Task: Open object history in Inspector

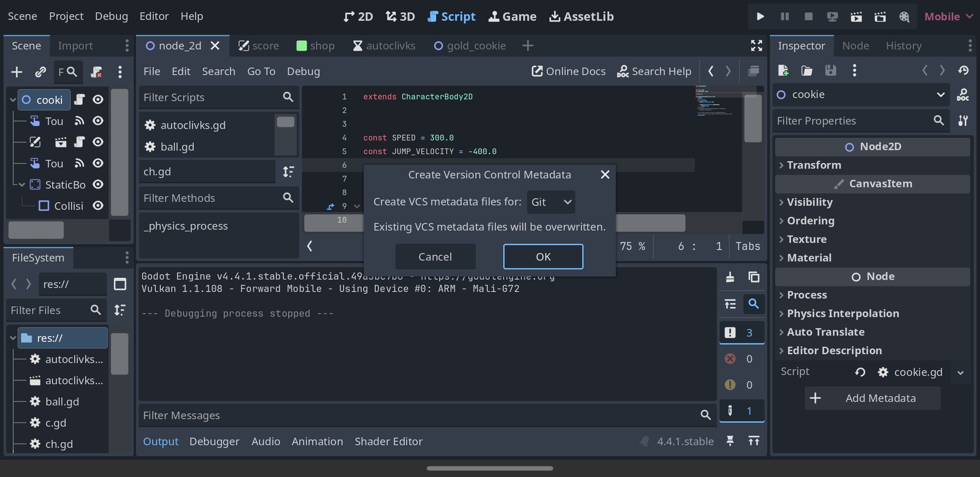Action: (963, 71)
